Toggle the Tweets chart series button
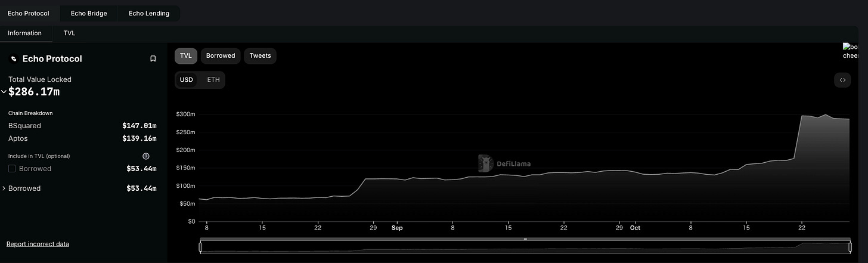The width and height of the screenshot is (868, 263). pyautogui.click(x=260, y=56)
